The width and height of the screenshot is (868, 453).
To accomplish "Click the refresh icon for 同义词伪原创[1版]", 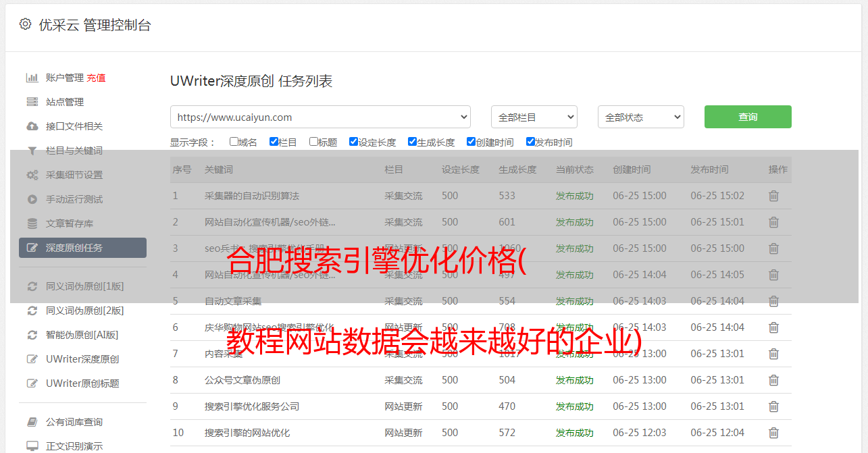I will [32, 286].
